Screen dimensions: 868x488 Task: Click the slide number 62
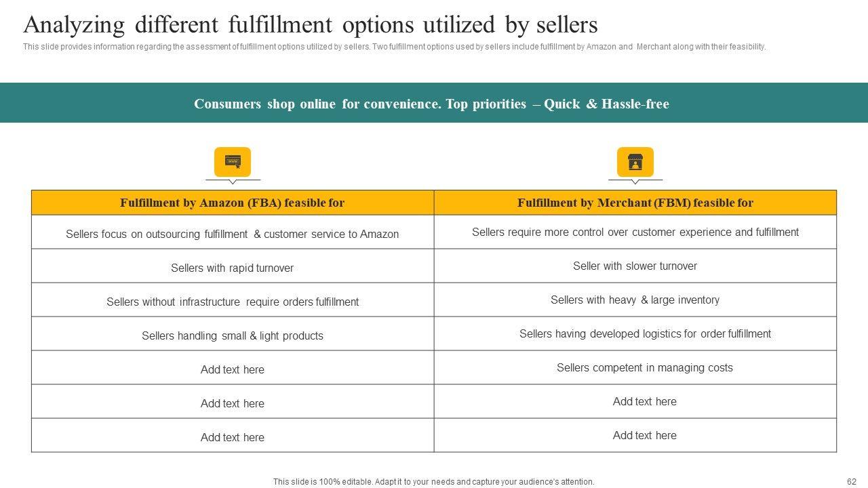[x=852, y=482]
